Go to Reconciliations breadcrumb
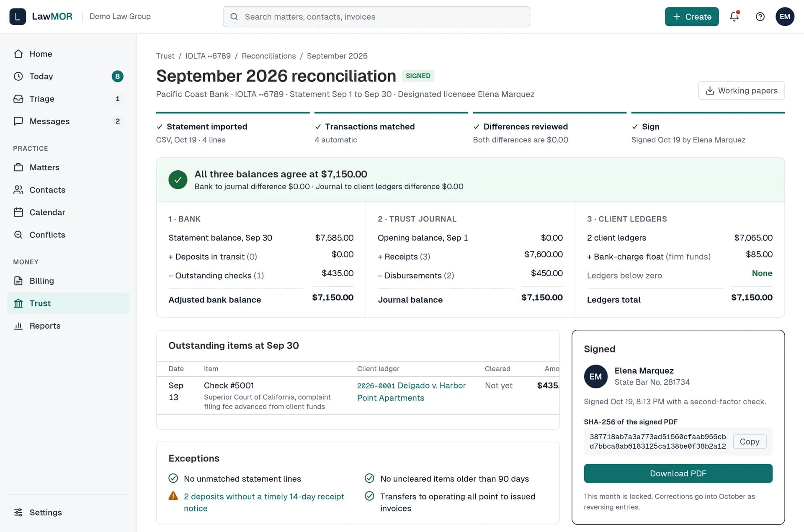This screenshot has width=804, height=532. pos(269,56)
